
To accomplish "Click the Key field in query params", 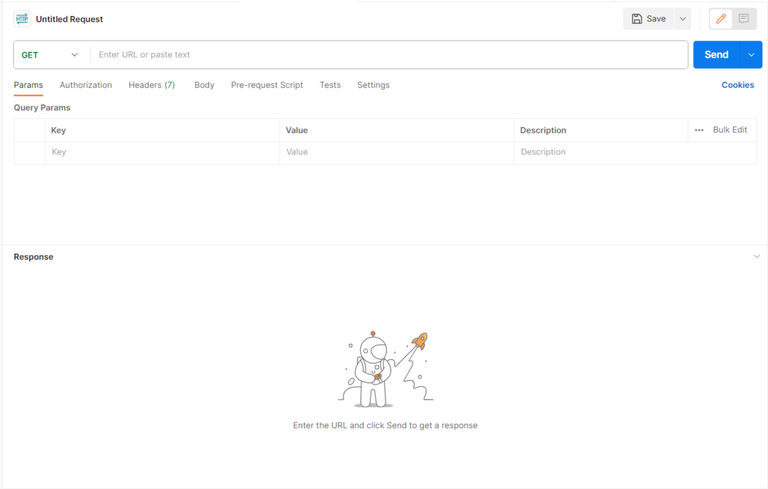I will [x=160, y=152].
